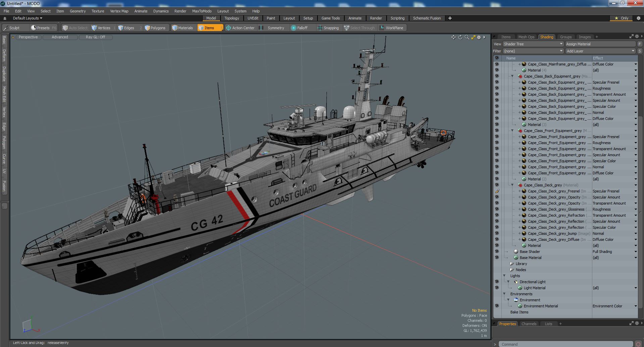Viewport: 644px width, 347px height.
Task: Switch to Edges selection mode
Action: coord(129,28)
